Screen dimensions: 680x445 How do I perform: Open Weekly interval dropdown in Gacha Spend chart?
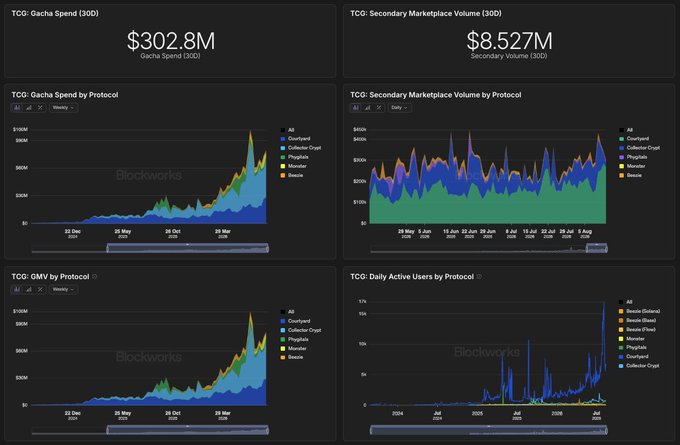click(x=63, y=108)
